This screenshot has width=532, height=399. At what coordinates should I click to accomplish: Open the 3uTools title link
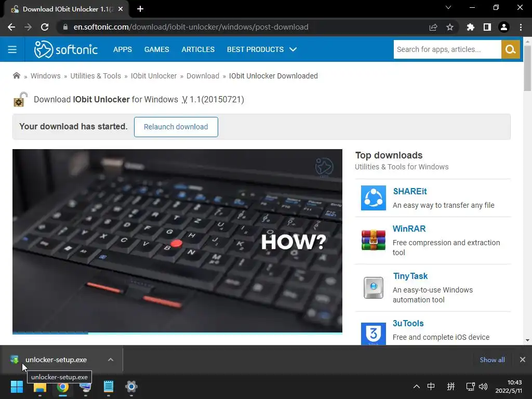pyautogui.click(x=408, y=323)
